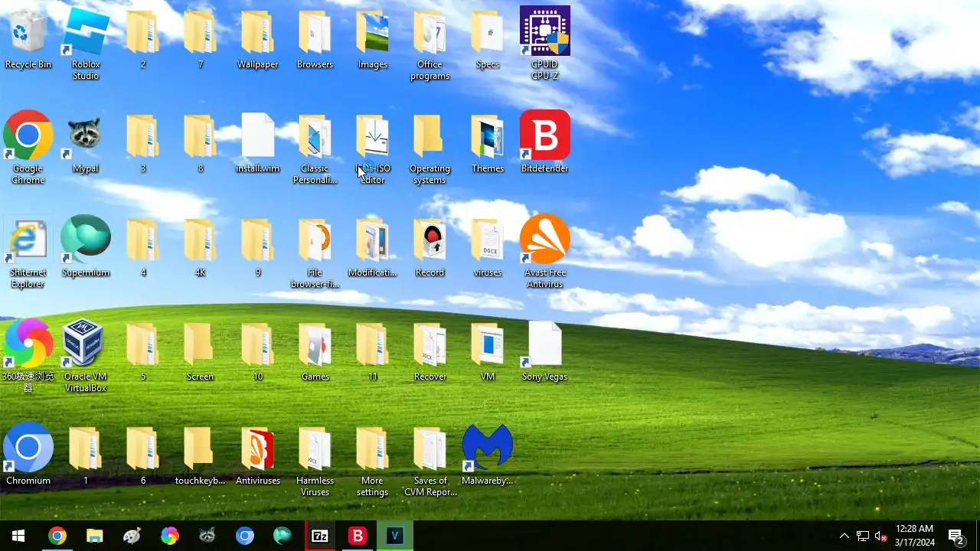Select the Roblox Studio shortcut
Screen dimensions: 980x551
(86, 44)
